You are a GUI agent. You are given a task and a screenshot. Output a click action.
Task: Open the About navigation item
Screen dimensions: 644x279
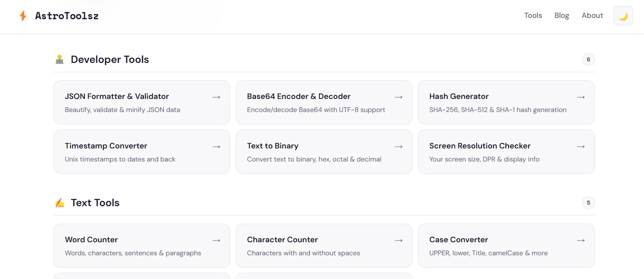coord(592,15)
